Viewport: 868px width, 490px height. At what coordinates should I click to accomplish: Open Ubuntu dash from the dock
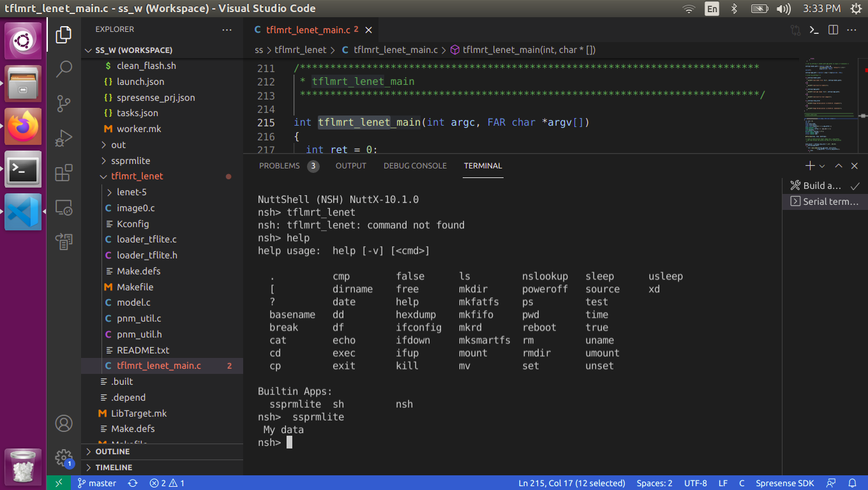point(24,41)
